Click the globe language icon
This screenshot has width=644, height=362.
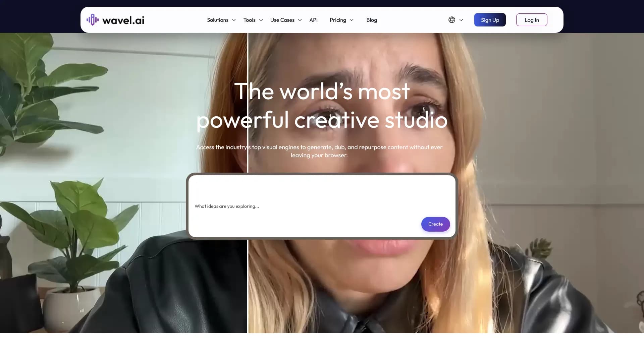point(452,20)
